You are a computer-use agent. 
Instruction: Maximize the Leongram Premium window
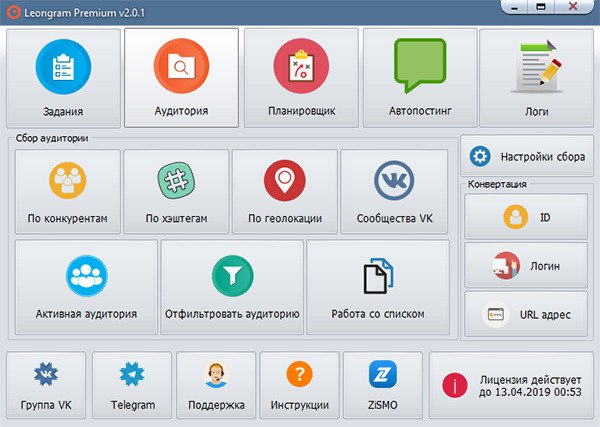(x=541, y=7)
